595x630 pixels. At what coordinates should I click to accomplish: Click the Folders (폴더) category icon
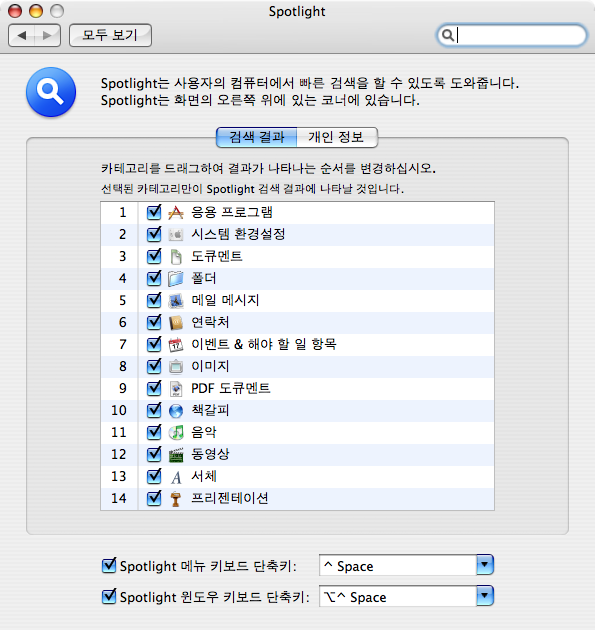[x=176, y=278]
